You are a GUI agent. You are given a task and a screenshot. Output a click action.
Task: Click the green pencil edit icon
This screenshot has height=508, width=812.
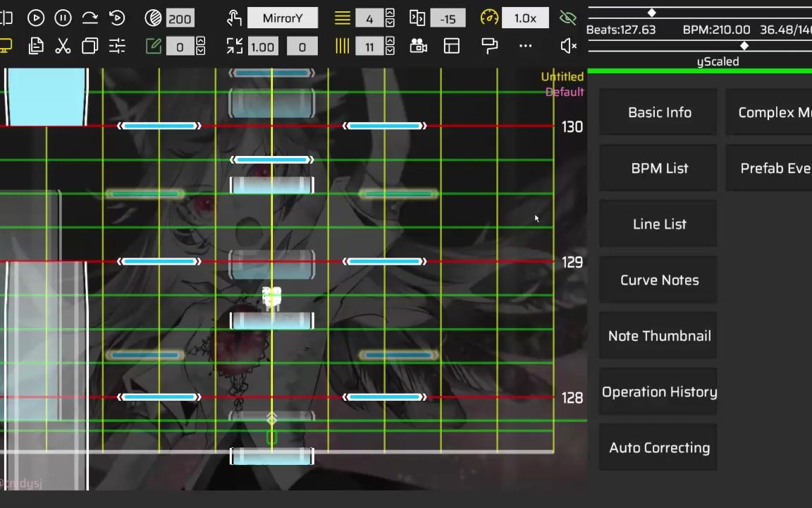coord(153,46)
